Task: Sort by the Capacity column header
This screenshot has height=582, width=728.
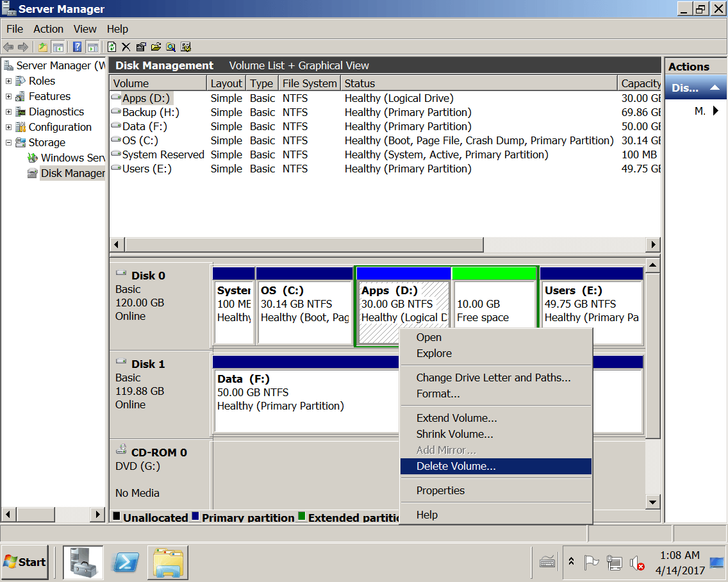Action: pos(640,83)
